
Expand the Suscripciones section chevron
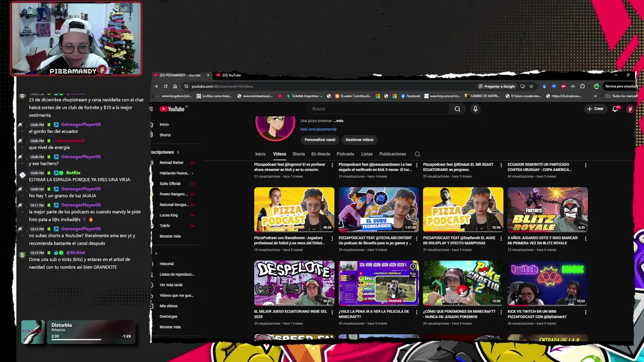click(178, 152)
